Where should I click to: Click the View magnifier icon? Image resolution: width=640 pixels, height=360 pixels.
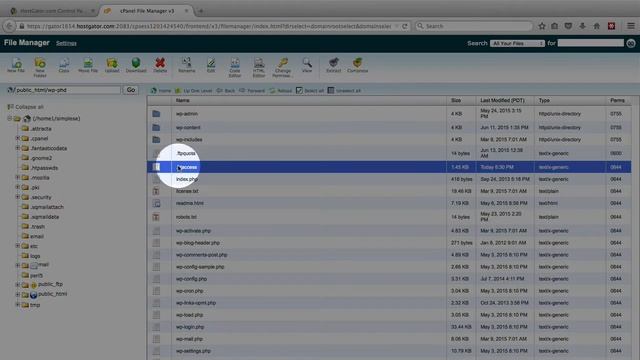tap(307, 65)
